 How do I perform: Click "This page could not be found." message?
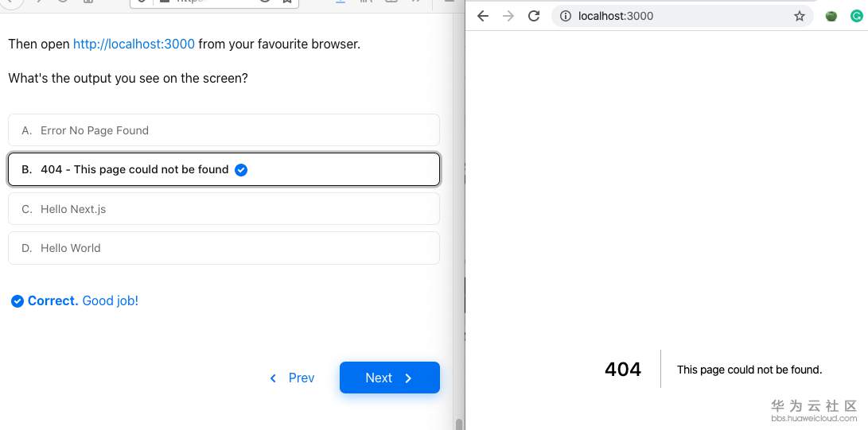click(749, 370)
